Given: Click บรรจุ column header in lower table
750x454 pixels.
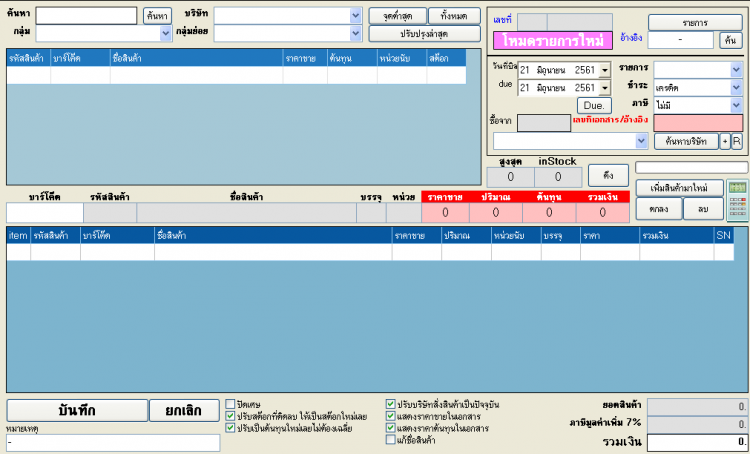Looking at the screenshot, I should pos(561,235).
